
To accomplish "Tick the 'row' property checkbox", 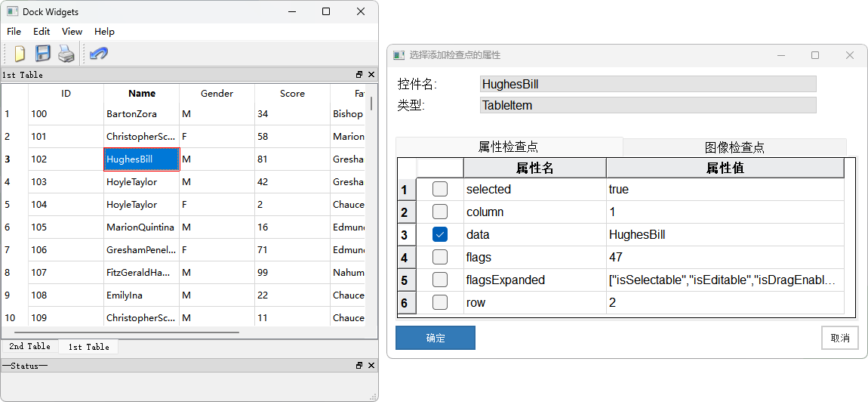I will tap(440, 303).
